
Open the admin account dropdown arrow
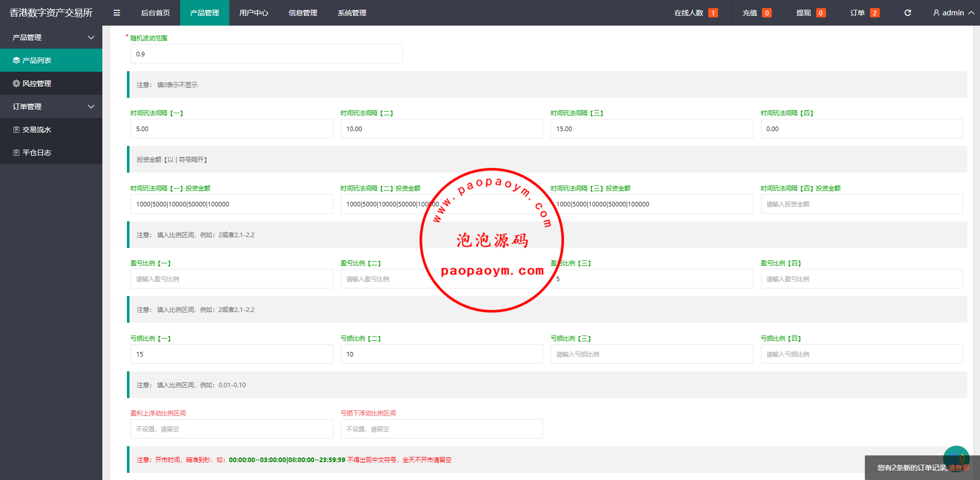pyautogui.click(x=971, y=13)
